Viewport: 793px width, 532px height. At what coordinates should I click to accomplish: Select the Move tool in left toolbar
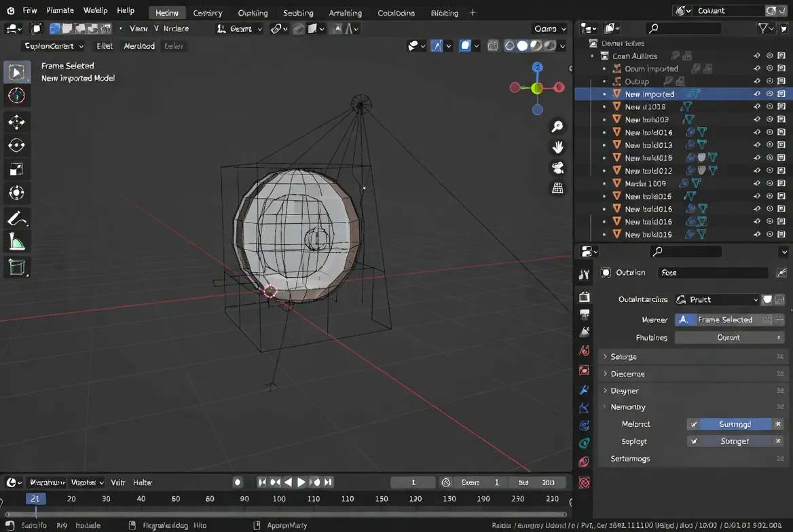[x=17, y=121]
